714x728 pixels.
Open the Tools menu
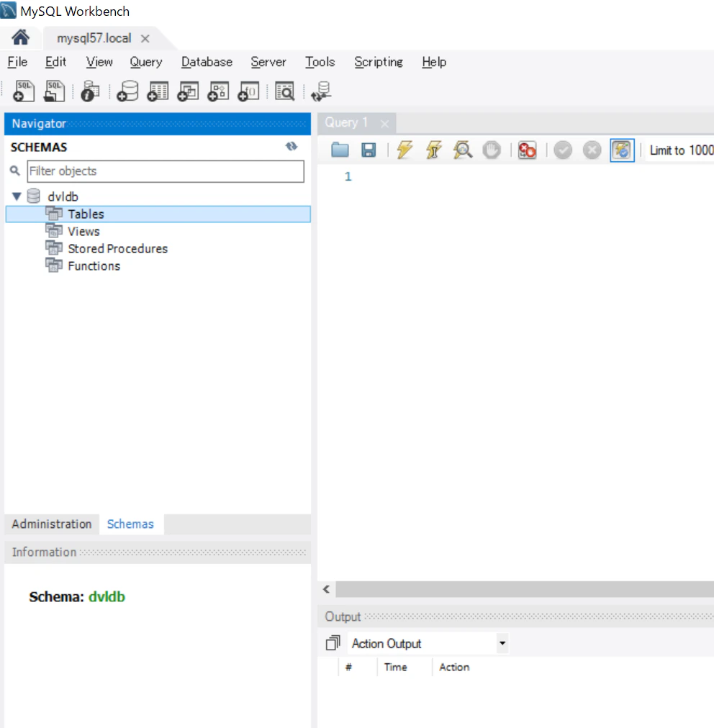320,62
